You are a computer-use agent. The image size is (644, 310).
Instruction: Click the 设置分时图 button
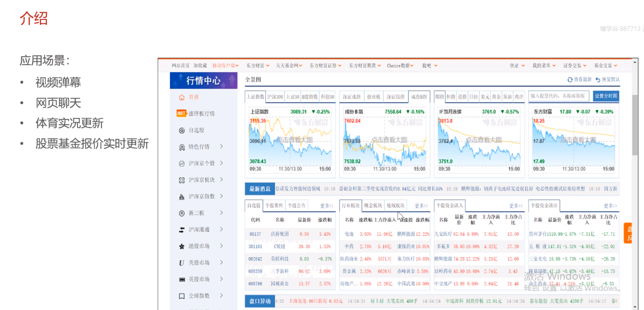point(606,96)
